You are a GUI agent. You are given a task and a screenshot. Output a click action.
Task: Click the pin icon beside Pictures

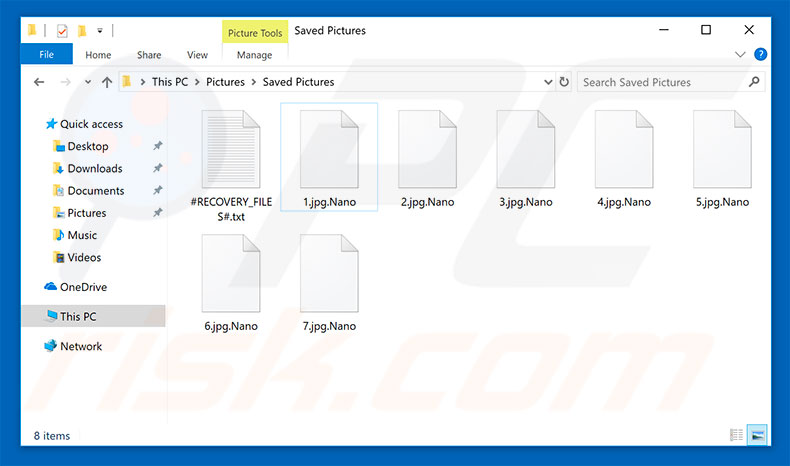(x=158, y=212)
